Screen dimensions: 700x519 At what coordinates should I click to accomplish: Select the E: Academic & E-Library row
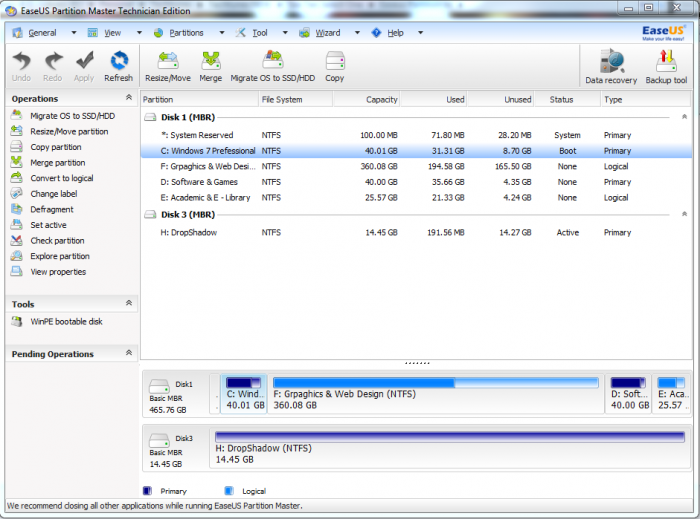tap(416, 198)
